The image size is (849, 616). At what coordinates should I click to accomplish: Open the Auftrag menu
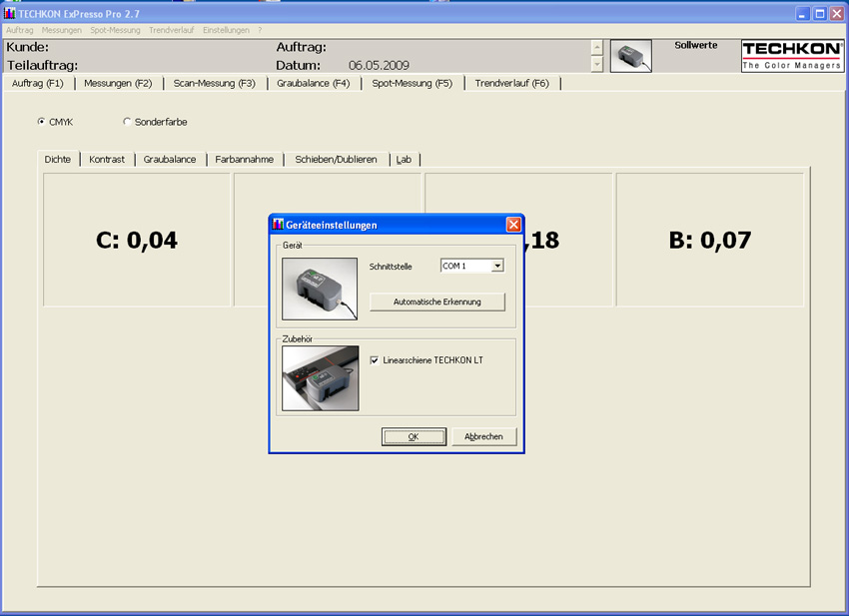point(20,30)
